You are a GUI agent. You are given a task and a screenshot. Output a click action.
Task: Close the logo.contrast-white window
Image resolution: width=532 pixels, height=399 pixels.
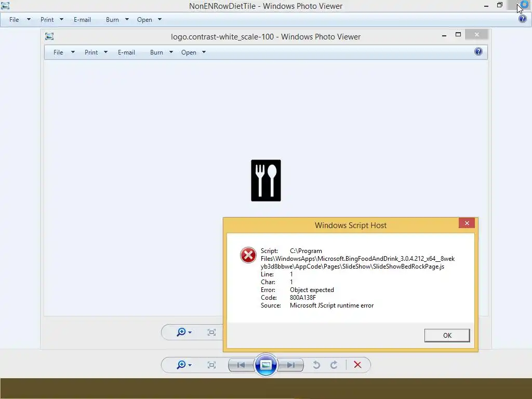point(477,34)
